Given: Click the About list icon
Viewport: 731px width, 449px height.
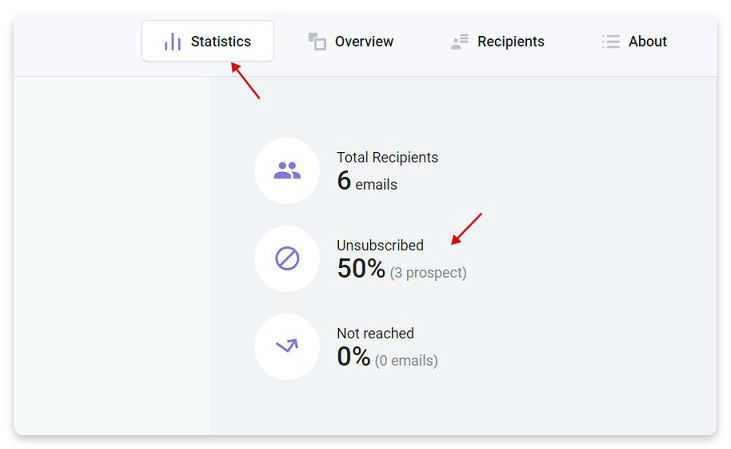Looking at the screenshot, I should coord(611,41).
